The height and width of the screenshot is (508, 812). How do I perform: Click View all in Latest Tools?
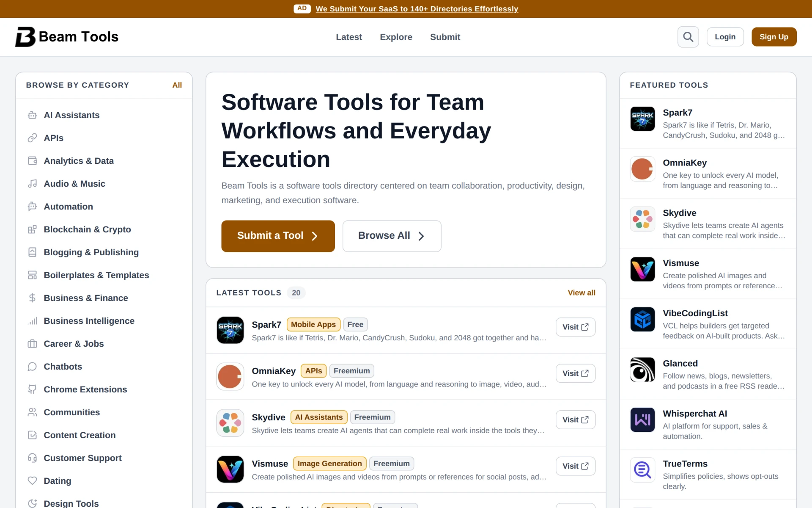(x=582, y=293)
